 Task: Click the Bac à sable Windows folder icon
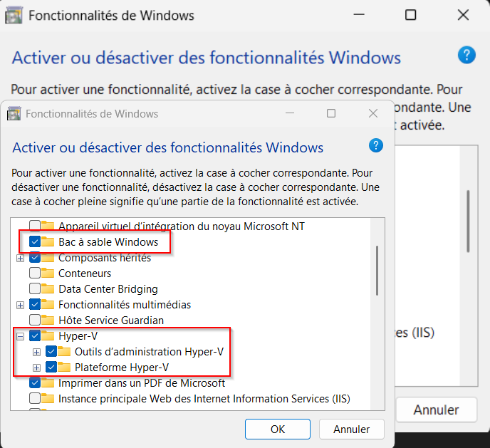[x=48, y=242]
